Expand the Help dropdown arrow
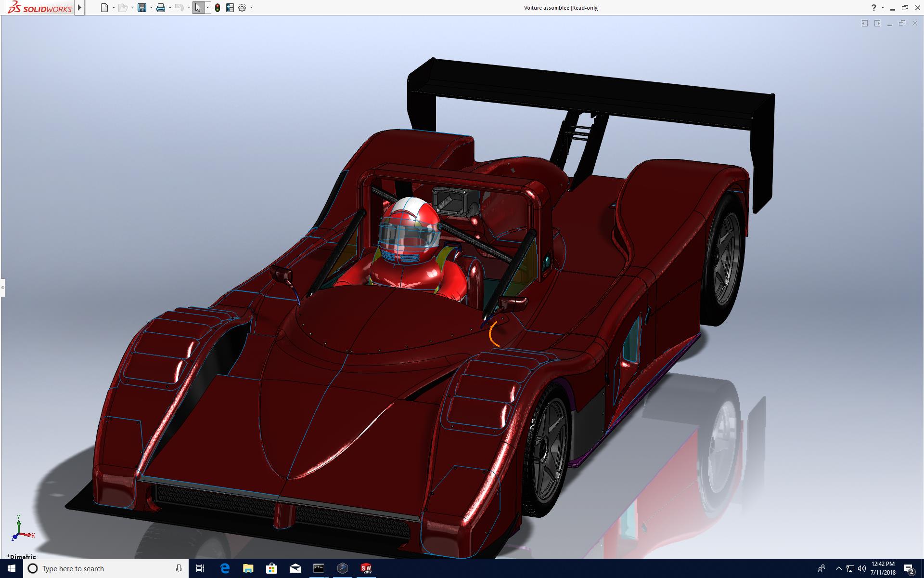Image resolution: width=924 pixels, height=578 pixels. tap(883, 8)
